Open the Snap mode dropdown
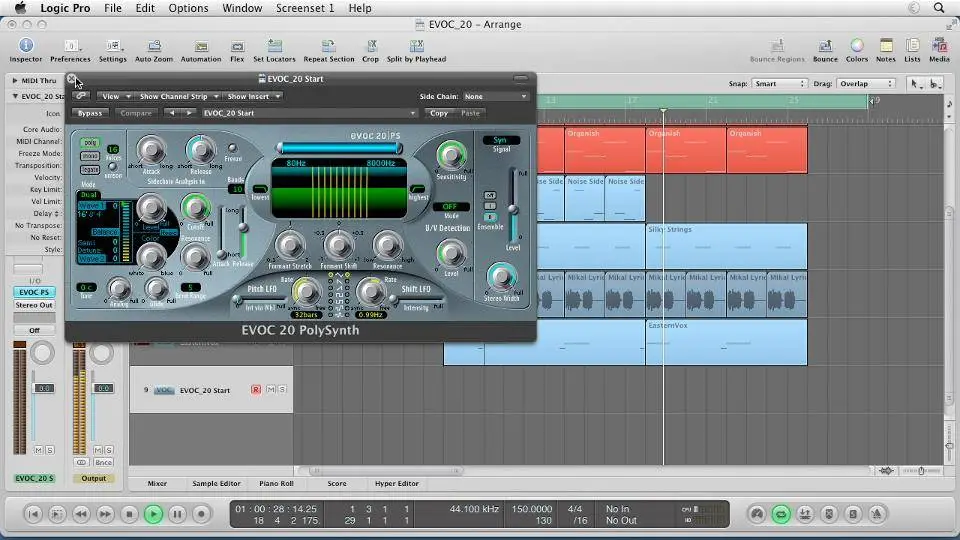This screenshot has height=540, width=960. [x=779, y=84]
